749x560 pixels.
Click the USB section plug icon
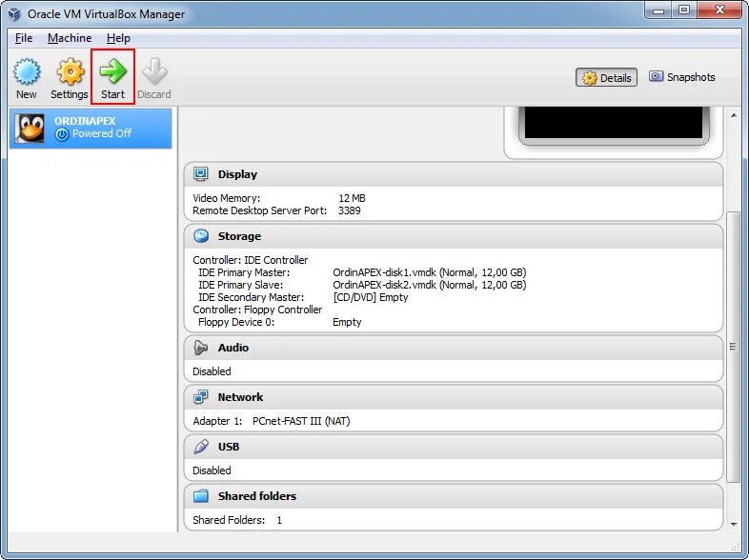[201, 447]
